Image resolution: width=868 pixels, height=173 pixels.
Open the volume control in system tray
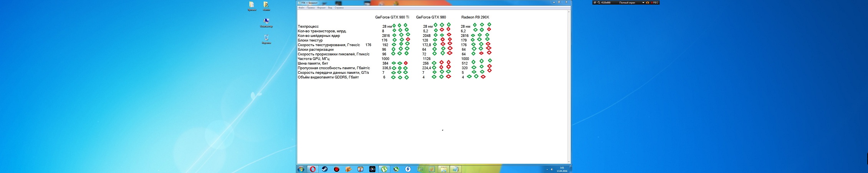tap(552, 170)
